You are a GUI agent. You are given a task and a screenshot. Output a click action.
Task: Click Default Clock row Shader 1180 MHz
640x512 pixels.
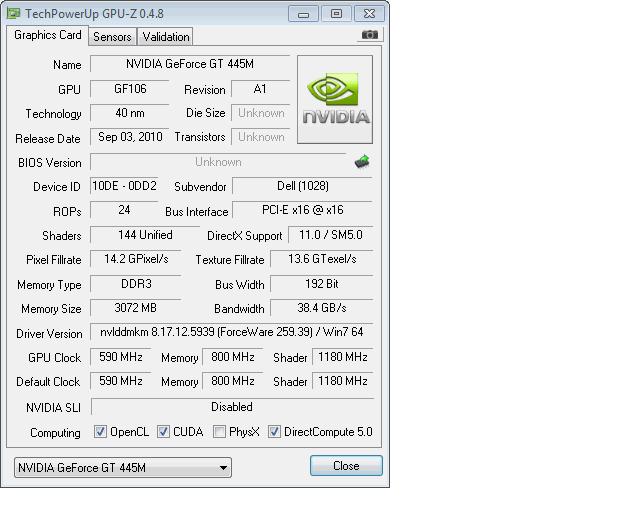coord(342,381)
